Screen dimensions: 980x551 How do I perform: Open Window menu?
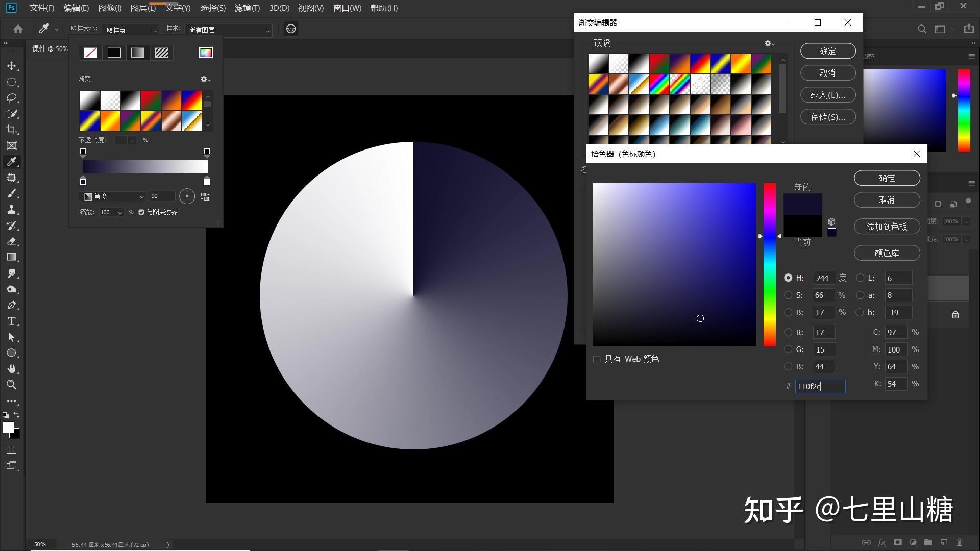[x=347, y=8]
